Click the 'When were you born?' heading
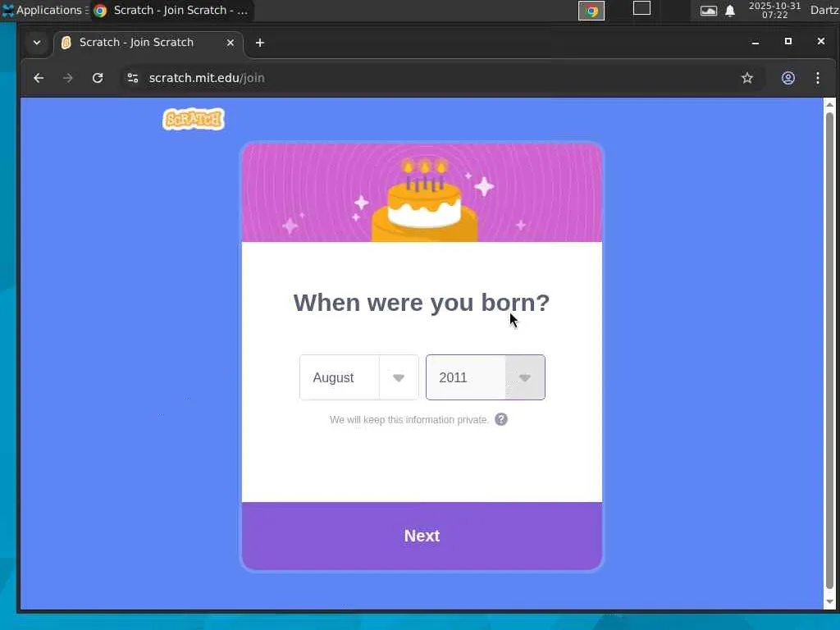The image size is (840, 630). pyautogui.click(x=422, y=303)
